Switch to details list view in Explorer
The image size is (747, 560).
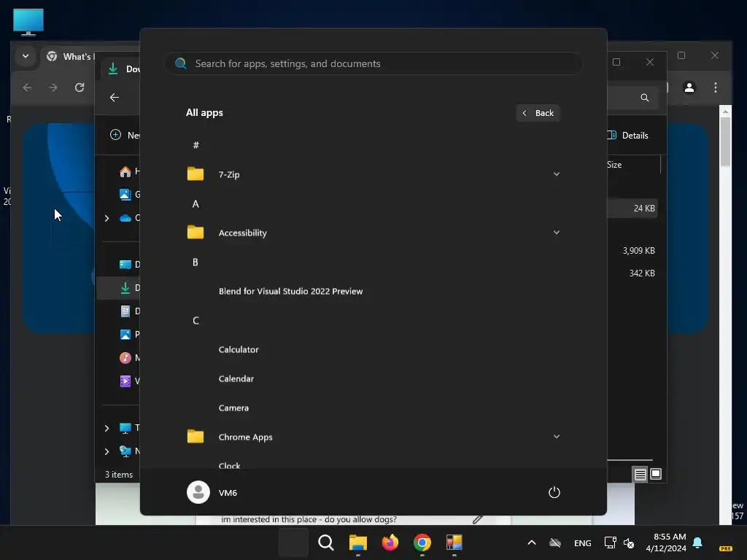click(640, 474)
